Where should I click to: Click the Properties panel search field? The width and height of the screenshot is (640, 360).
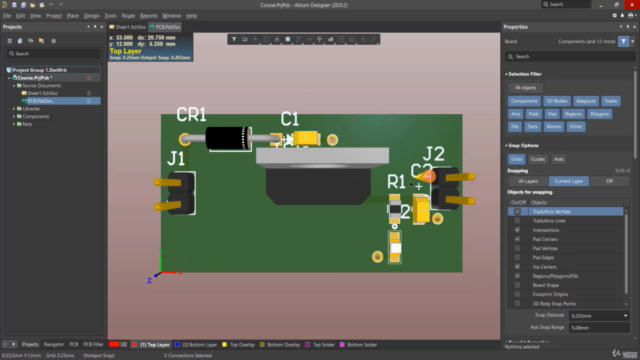point(570,57)
